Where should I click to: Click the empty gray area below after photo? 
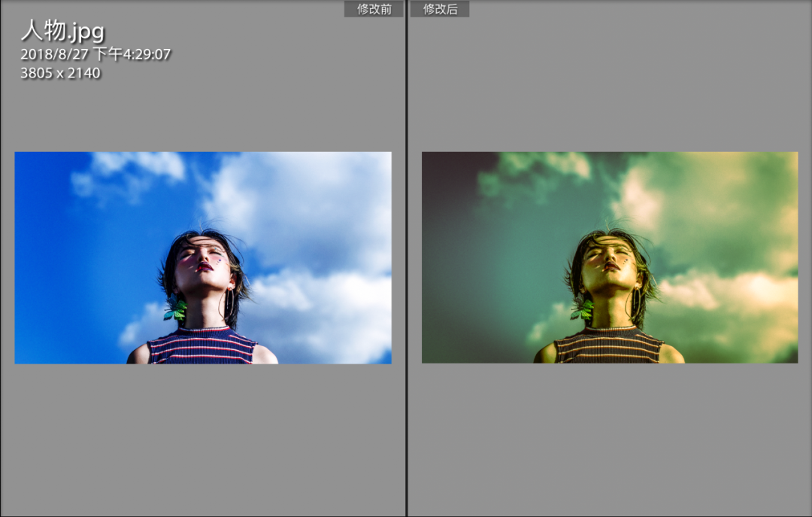(x=609, y=436)
